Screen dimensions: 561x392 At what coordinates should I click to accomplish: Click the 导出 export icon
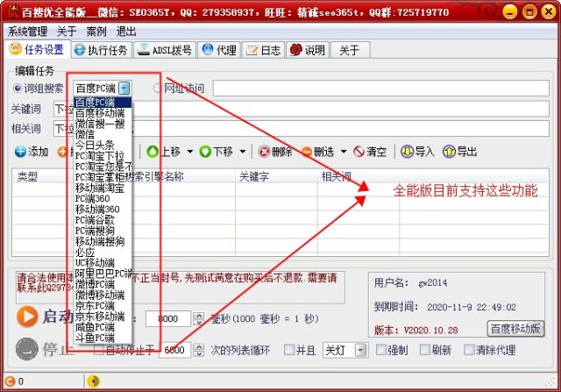[x=449, y=152]
